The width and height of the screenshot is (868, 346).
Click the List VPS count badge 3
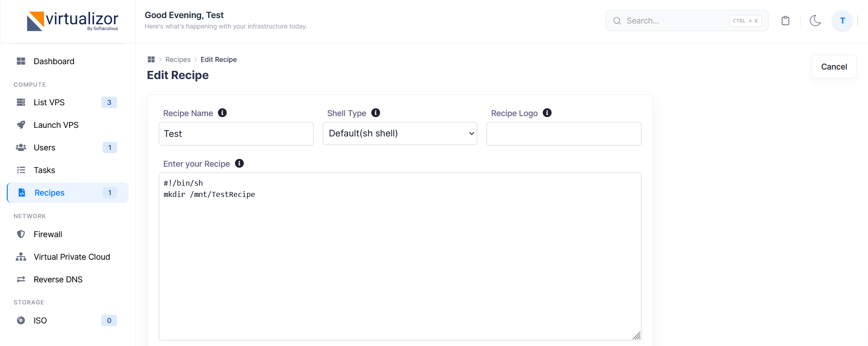click(109, 103)
